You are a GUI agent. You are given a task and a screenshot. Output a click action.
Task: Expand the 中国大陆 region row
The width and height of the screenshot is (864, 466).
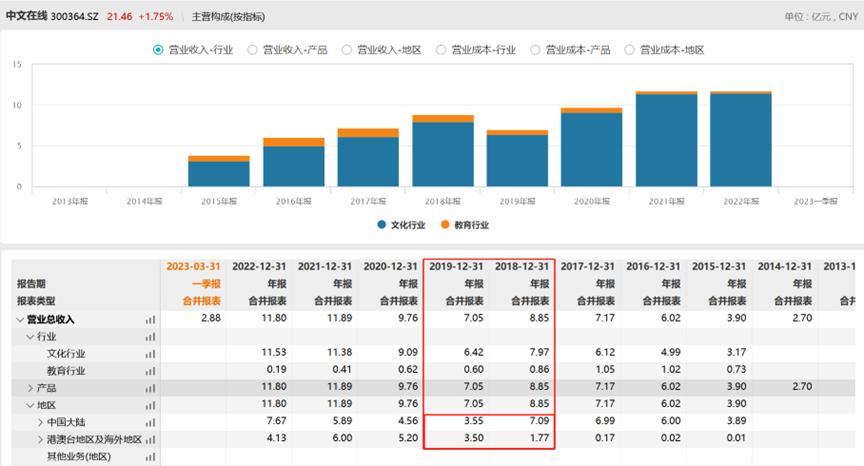[40, 421]
